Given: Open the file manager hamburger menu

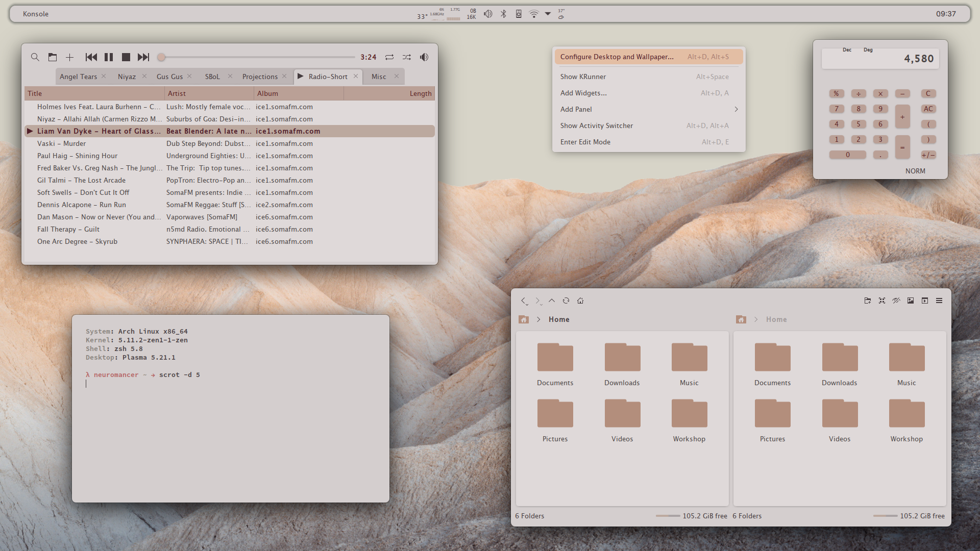Looking at the screenshot, I should (x=939, y=300).
